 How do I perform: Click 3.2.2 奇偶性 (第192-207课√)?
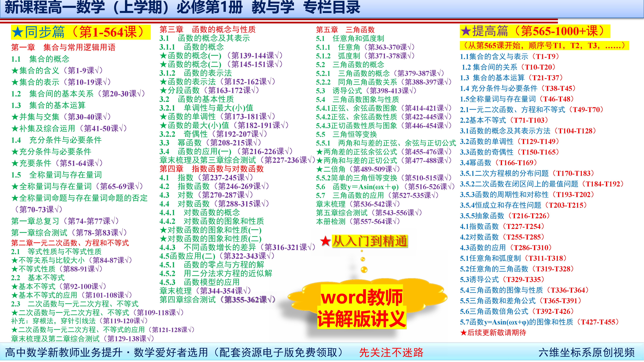tap(214, 134)
